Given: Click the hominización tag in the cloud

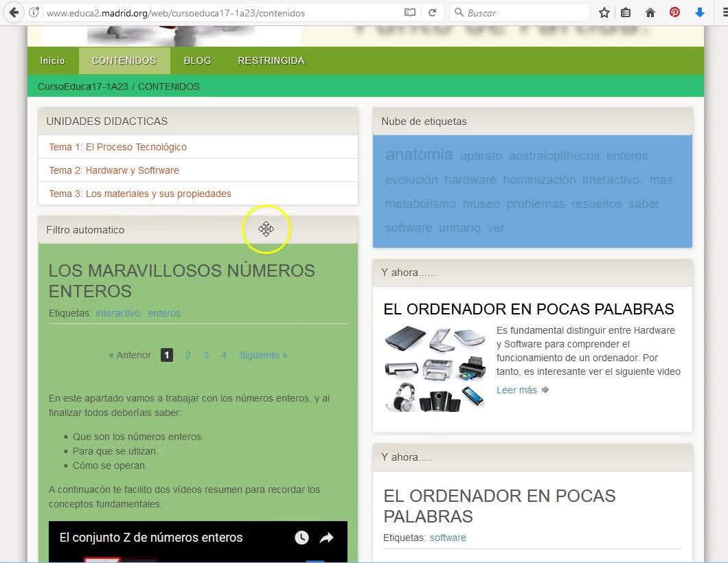Looking at the screenshot, I should [540, 180].
